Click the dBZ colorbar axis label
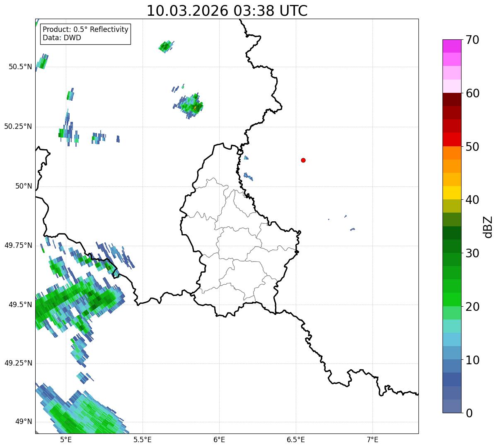The height and width of the screenshot is (448, 498). tap(488, 227)
